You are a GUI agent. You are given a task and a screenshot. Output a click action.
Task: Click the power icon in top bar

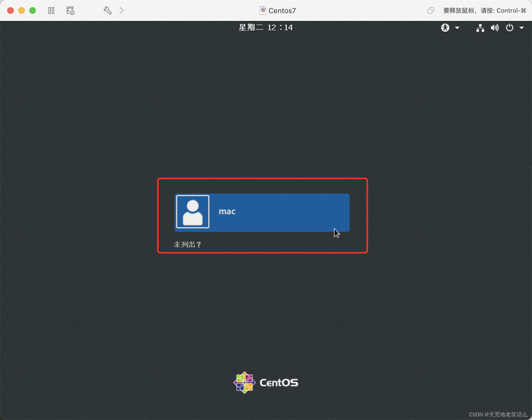[x=509, y=28]
